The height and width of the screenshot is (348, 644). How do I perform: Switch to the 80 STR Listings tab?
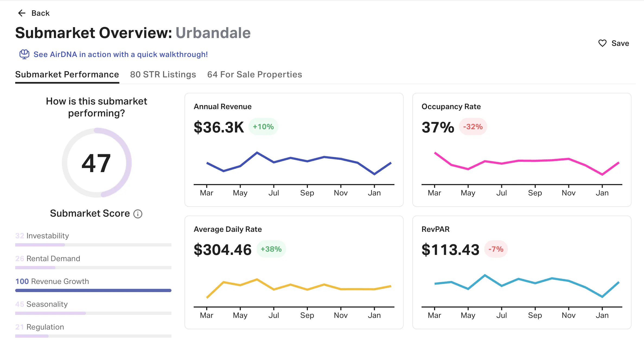pyautogui.click(x=163, y=74)
